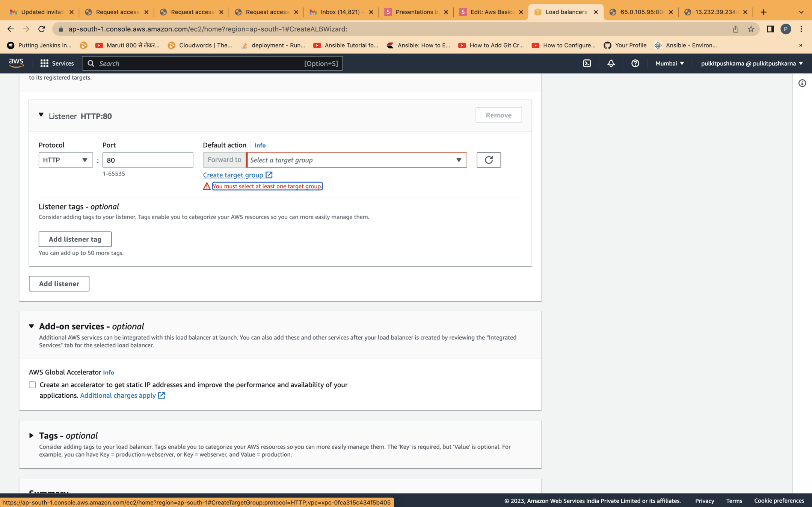Click the AWS logo home icon
Image resolution: width=812 pixels, height=507 pixels.
(x=16, y=63)
